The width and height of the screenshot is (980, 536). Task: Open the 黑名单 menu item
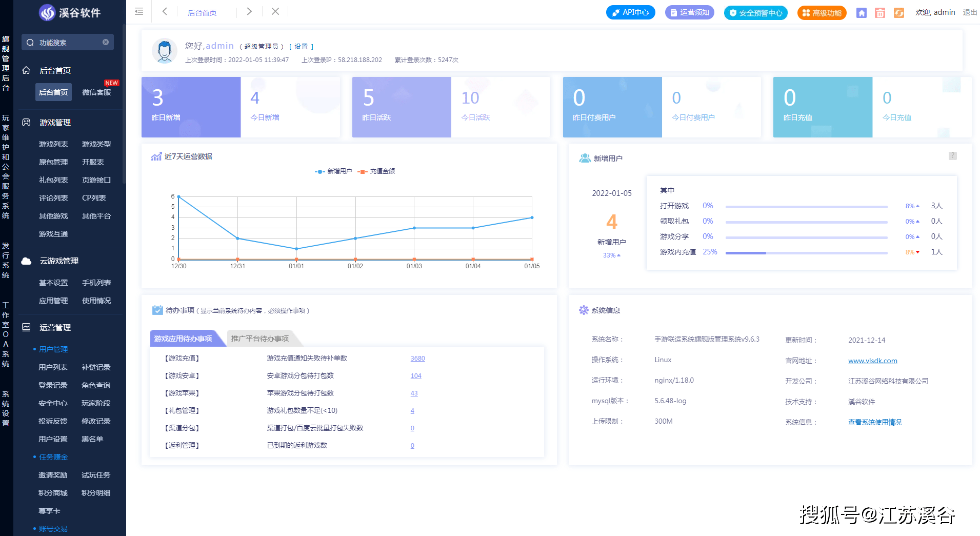[92, 439]
